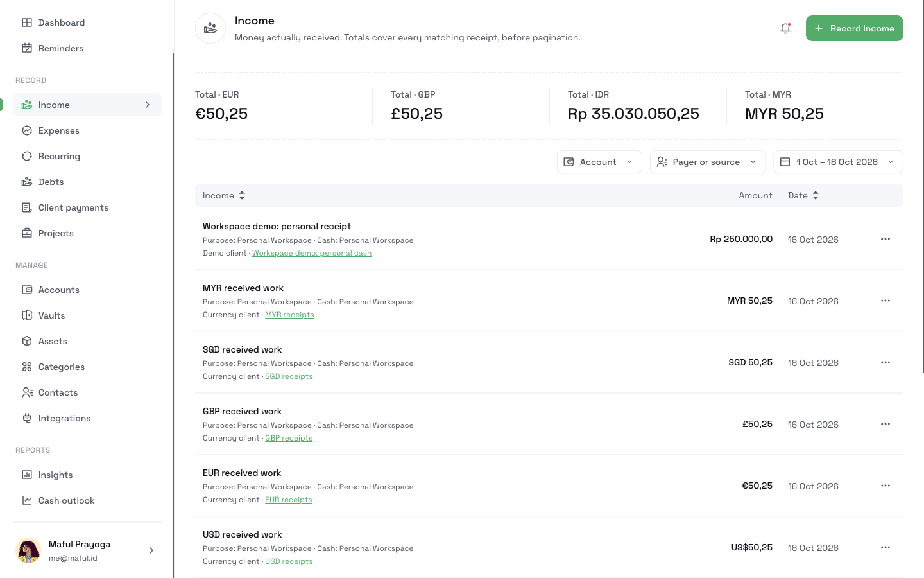Open Reminders in the sidebar
The height and width of the screenshot is (578, 924).
tap(87, 48)
